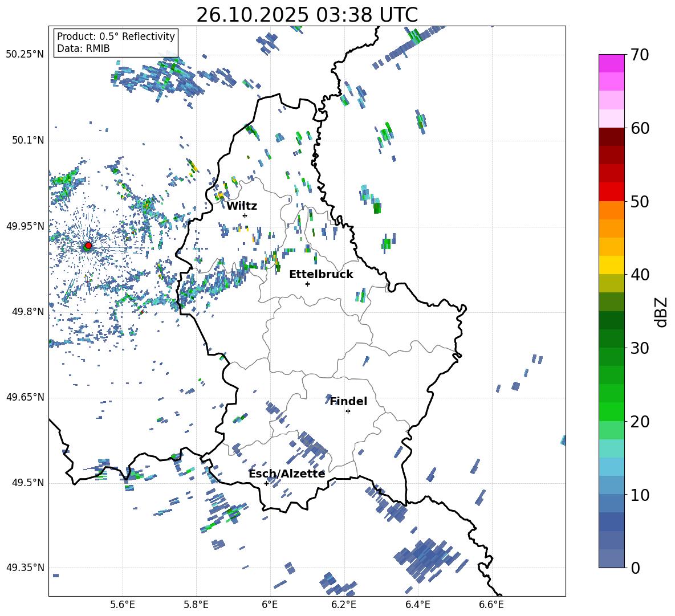Image resolution: width=675 pixels, height=616 pixels.
Task: Click the Findel station cross marker
Action: click(x=348, y=411)
